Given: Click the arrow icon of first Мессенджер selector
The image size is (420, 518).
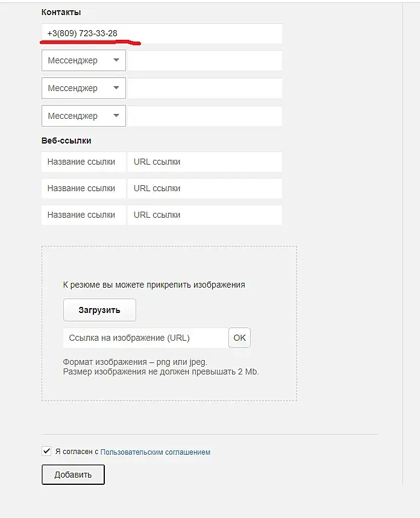Looking at the screenshot, I should pyautogui.click(x=116, y=60).
